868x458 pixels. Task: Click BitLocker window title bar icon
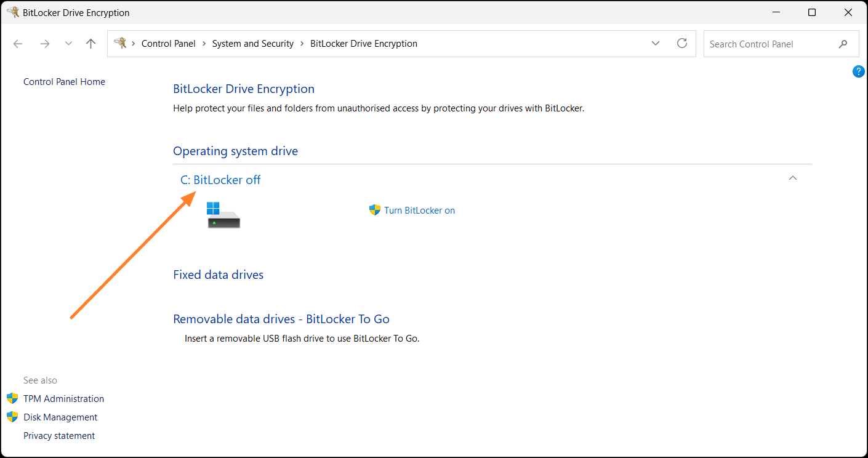coord(12,12)
